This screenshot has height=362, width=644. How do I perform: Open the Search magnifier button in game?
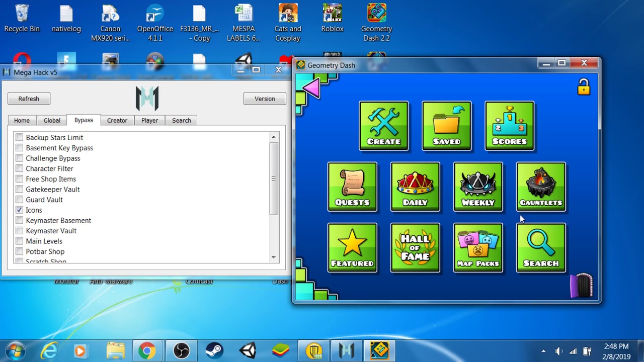[541, 247]
